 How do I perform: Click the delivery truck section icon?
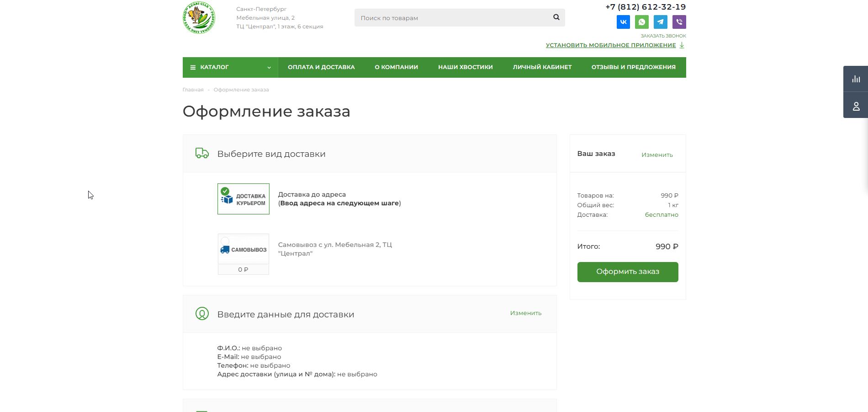(x=202, y=153)
